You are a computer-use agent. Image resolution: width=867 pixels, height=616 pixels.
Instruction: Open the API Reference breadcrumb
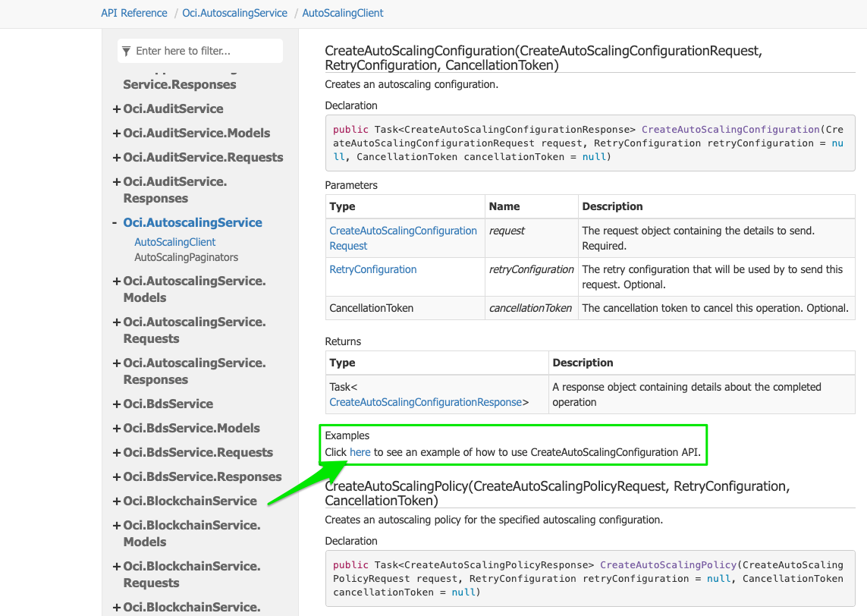134,13
